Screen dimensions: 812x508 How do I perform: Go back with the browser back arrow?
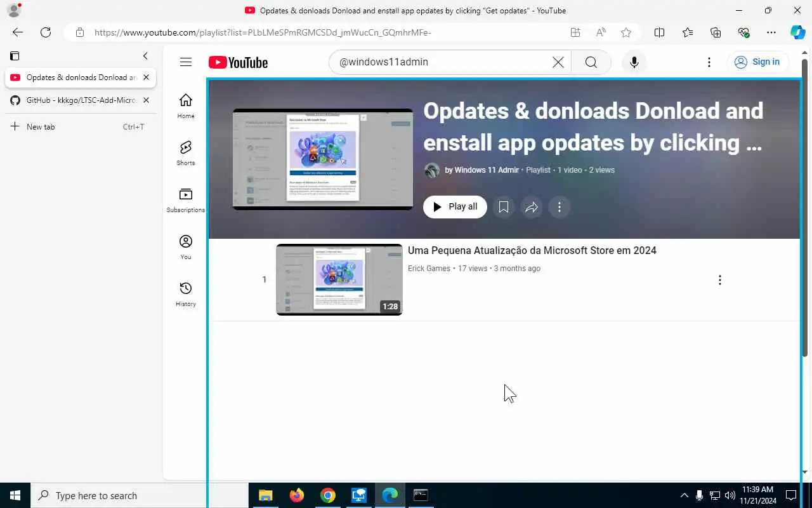(x=18, y=32)
